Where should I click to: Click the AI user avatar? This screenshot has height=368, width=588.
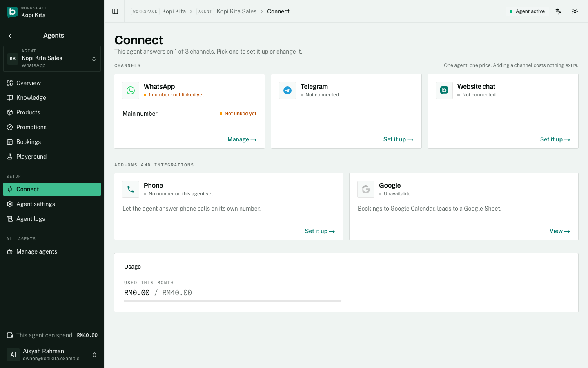[13, 355]
